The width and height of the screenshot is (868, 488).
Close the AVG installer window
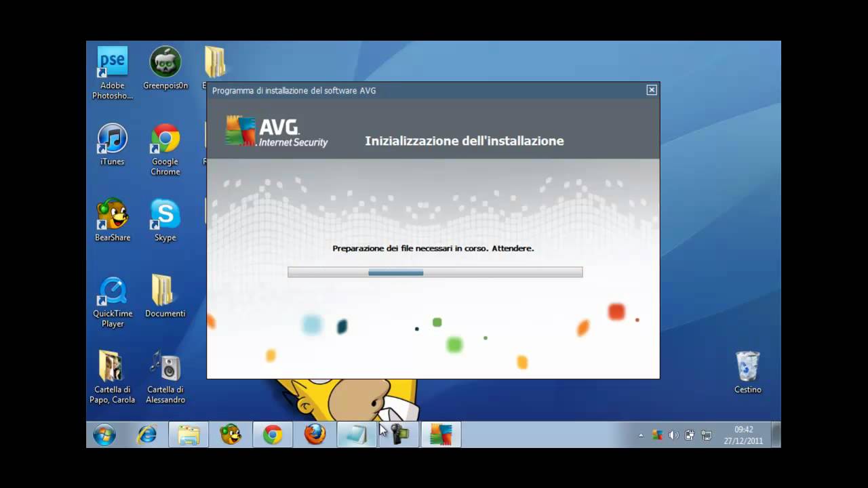(x=652, y=90)
